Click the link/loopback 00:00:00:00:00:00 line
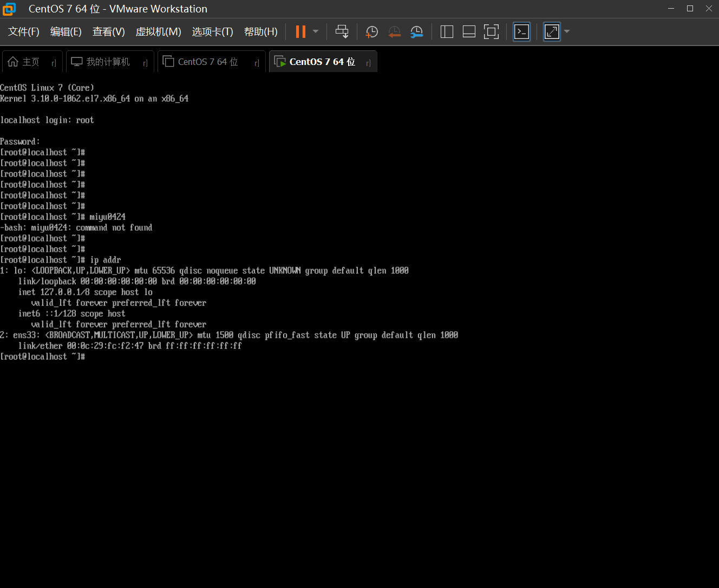This screenshot has height=588, width=719. 138,281
